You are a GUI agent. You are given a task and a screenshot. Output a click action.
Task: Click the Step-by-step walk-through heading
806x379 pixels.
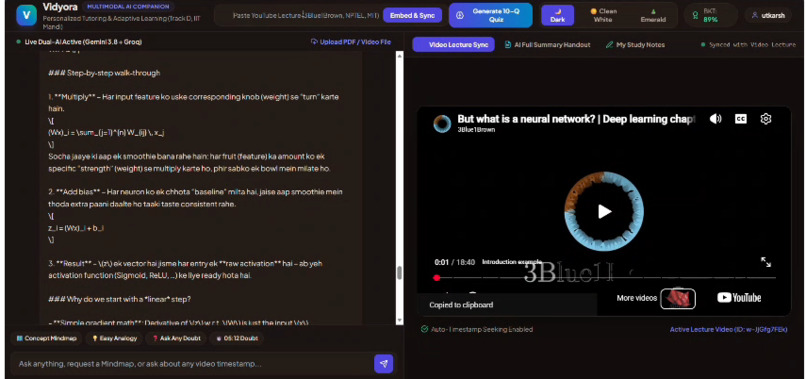pyautogui.click(x=104, y=73)
